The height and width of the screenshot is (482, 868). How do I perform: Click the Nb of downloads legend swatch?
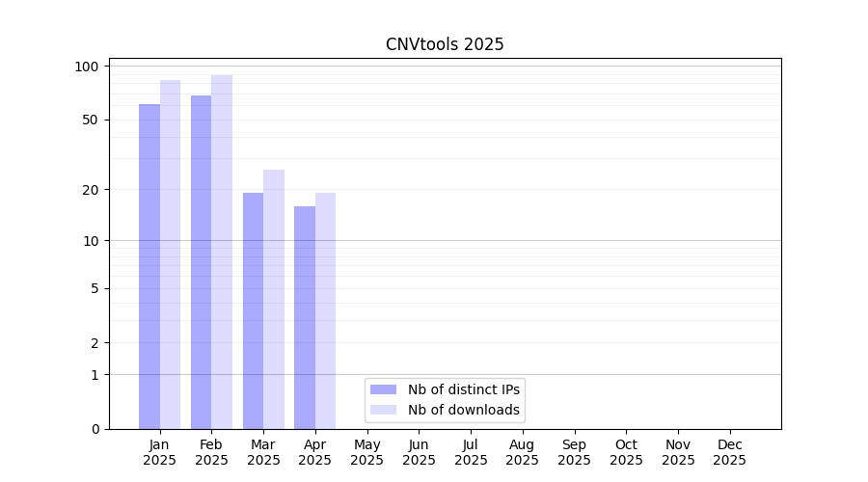[383, 410]
